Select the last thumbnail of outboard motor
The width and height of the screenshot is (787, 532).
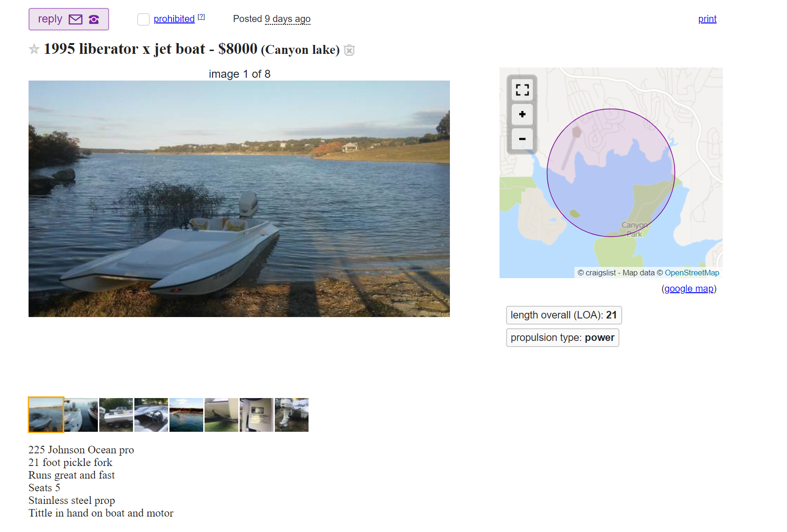point(292,415)
